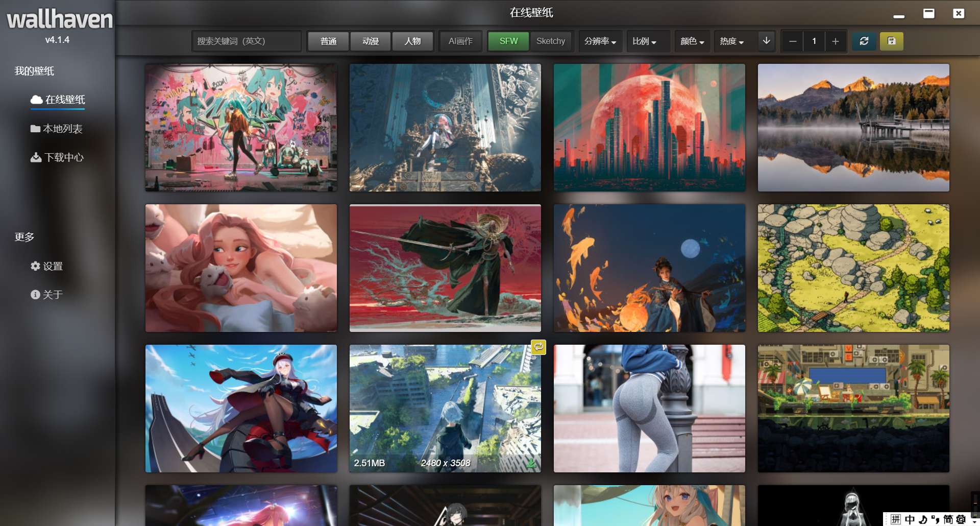Screen dimensions: 980x526
Task: Open the pixel art green meadow wallpaper
Action: [853, 268]
